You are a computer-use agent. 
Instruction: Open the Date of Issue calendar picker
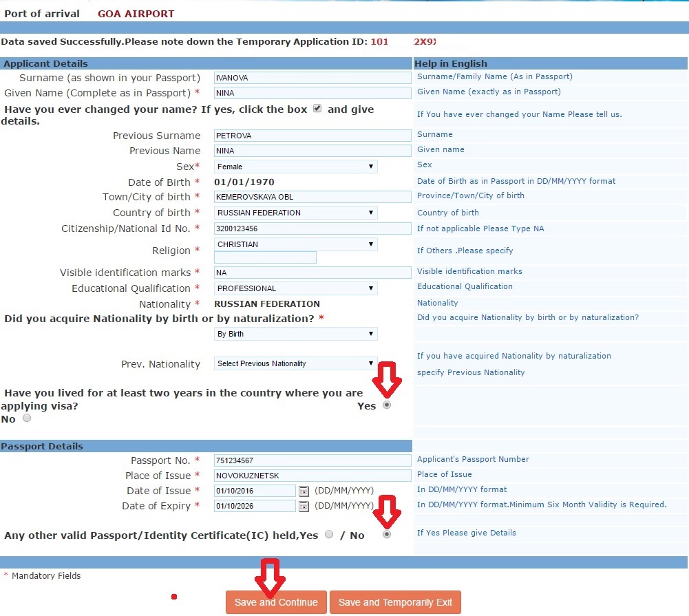point(304,491)
